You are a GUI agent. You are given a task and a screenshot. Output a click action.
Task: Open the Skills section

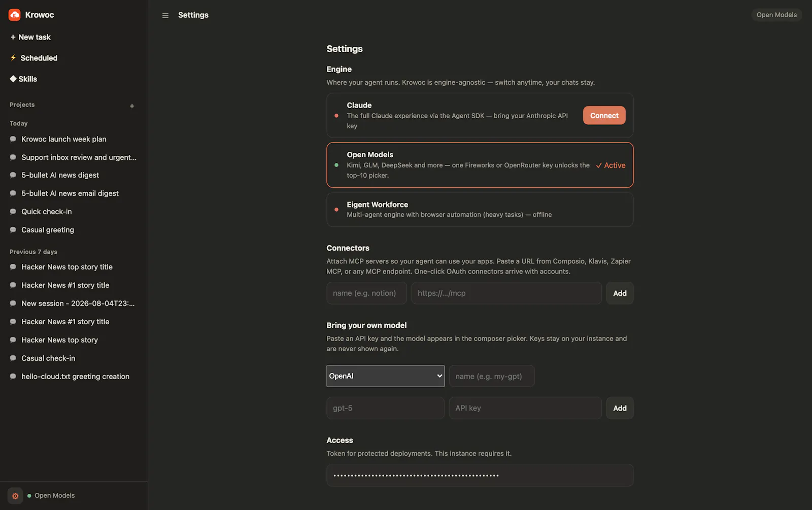coord(23,79)
